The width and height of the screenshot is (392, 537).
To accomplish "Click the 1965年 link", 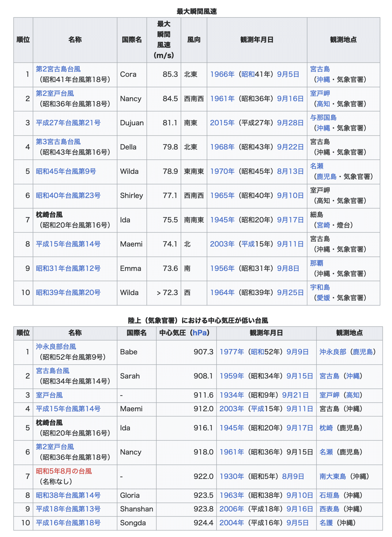I will coord(222,195).
